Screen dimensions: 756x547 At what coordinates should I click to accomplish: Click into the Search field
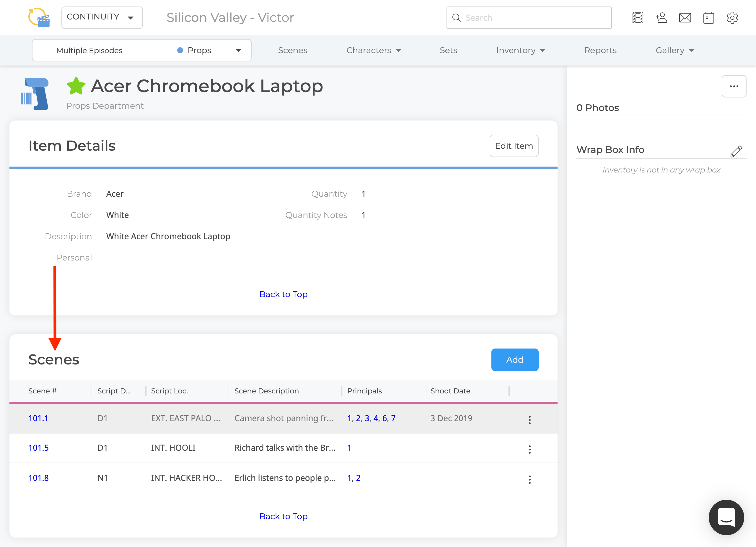point(529,18)
